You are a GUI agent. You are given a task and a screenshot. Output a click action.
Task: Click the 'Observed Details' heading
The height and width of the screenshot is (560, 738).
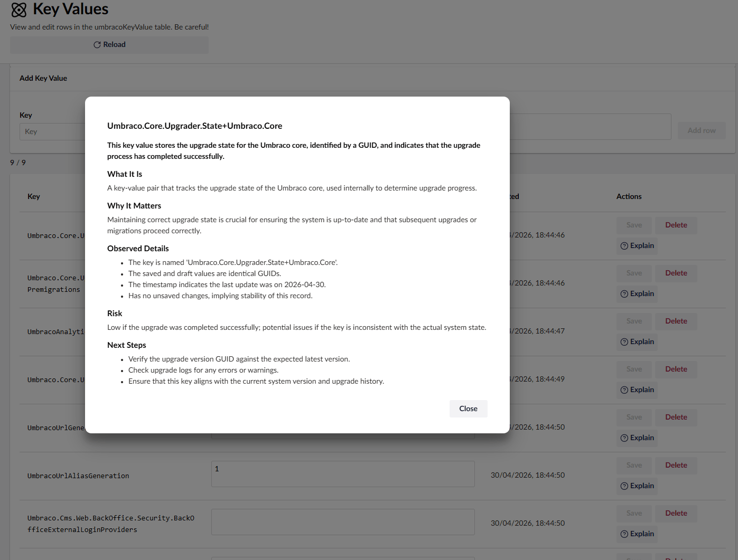pos(138,249)
